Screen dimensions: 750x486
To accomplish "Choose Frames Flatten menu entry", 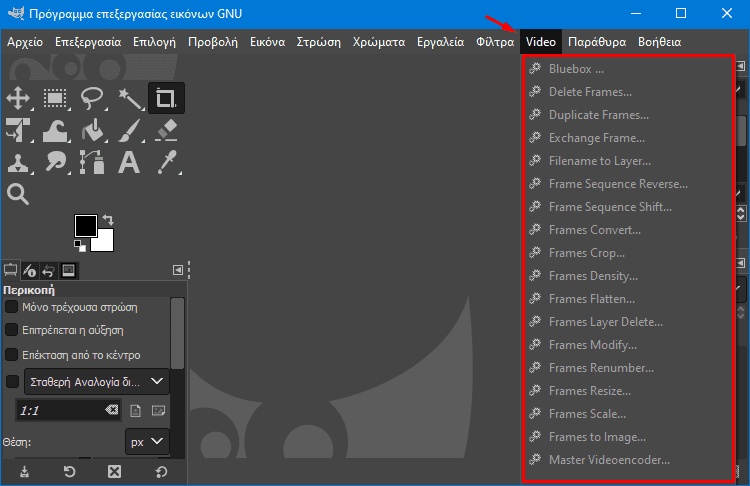I will [x=628, y=299].
